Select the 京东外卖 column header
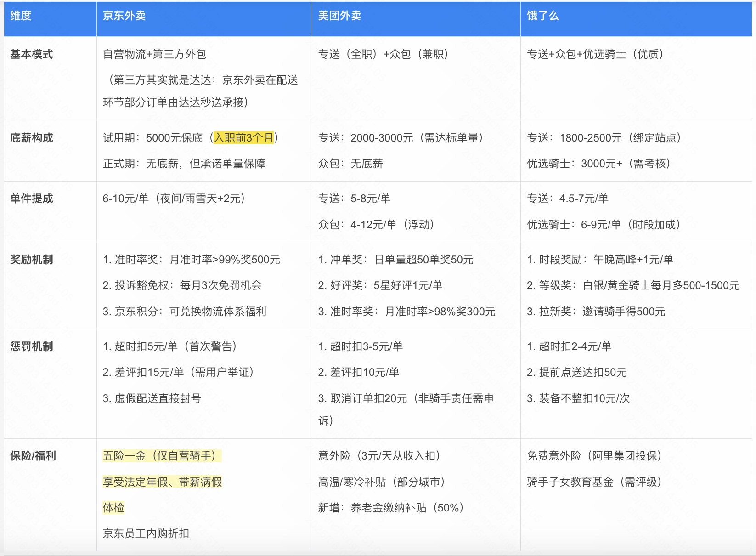This screenshot has width=756, height=556. (204, 18)
